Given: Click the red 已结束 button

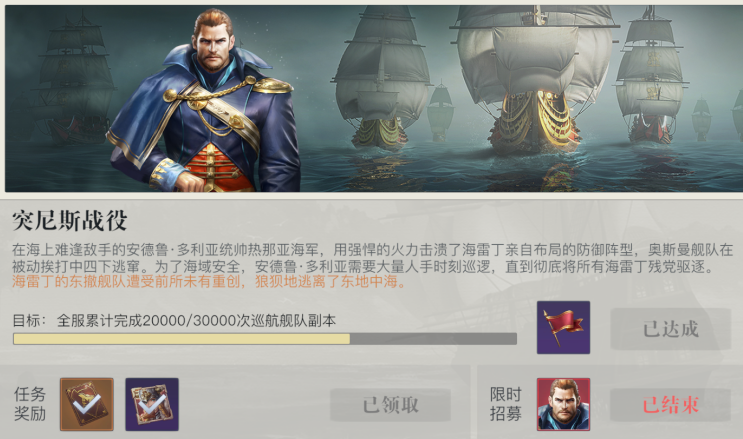Looking at the screenshot, I should pyautogui.click(x=671, y=405).
